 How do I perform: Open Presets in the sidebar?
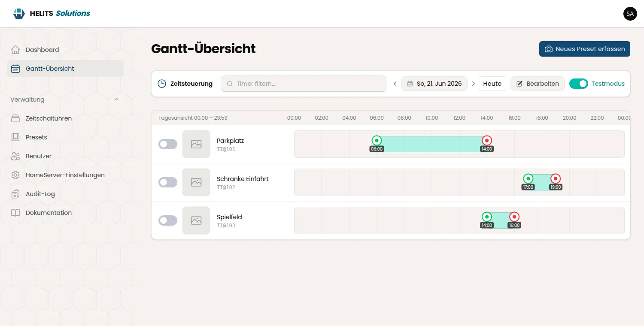(65, 137)
